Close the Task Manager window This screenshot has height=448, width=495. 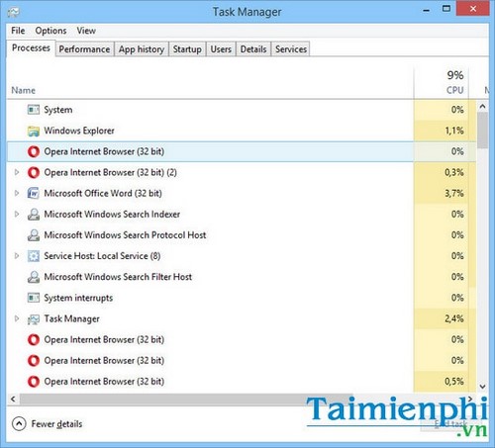473,9
